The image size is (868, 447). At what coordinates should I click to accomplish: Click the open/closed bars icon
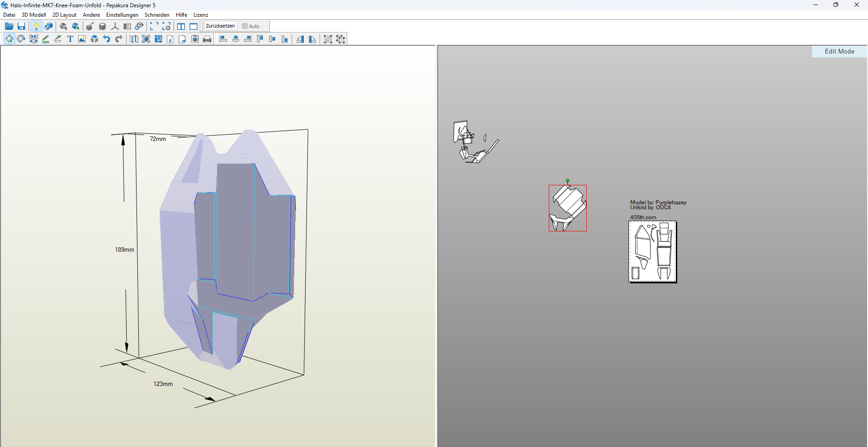click(x=127, y=26)
